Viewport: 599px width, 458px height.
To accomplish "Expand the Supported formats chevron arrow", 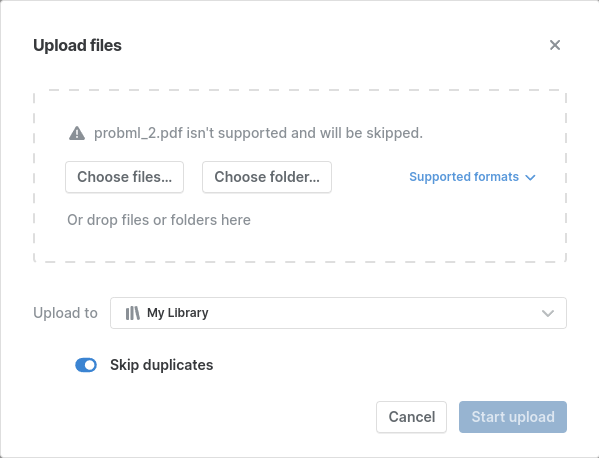I will tap(530, 177).
